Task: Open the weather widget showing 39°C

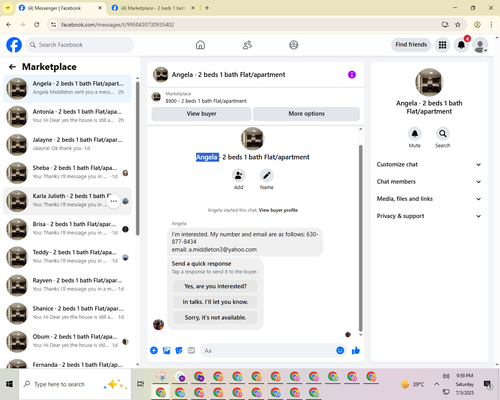Action: pyautogui.click(x=413, y=384)
